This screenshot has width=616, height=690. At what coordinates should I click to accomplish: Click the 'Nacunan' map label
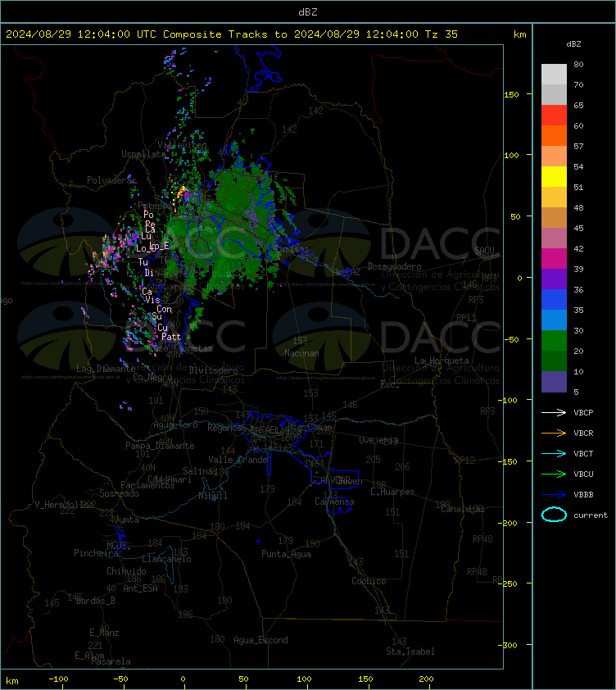(x=301, y=353)
